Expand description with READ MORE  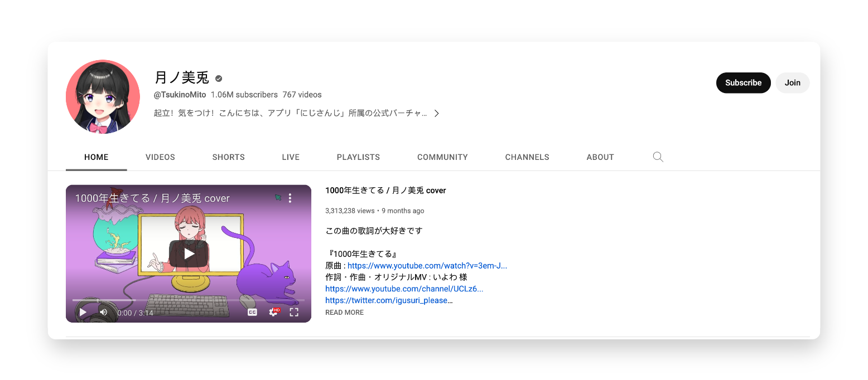pyautogui.click(x=344, y=313)
